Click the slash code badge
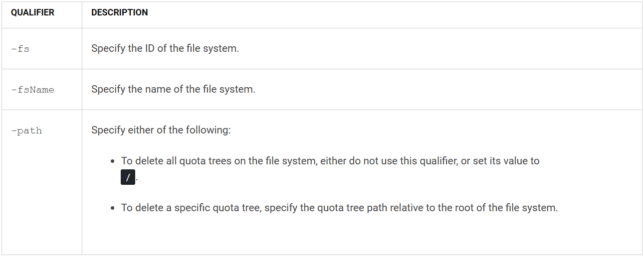644x256 pixels. [128, 178]
